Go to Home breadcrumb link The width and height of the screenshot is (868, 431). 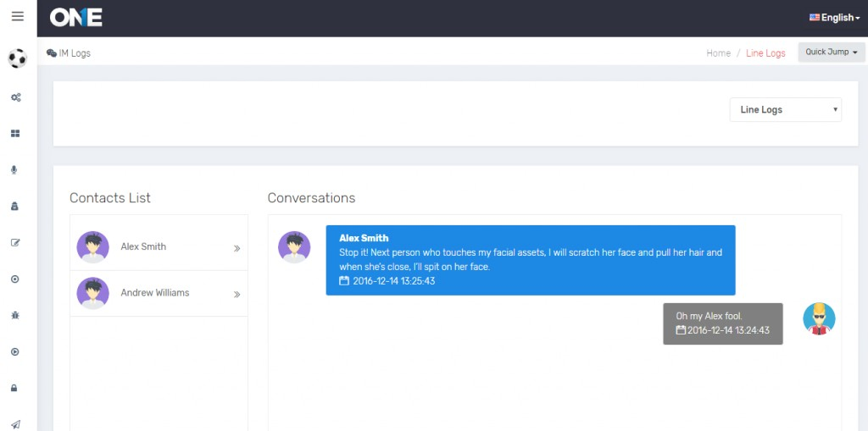tap(718, 53)
